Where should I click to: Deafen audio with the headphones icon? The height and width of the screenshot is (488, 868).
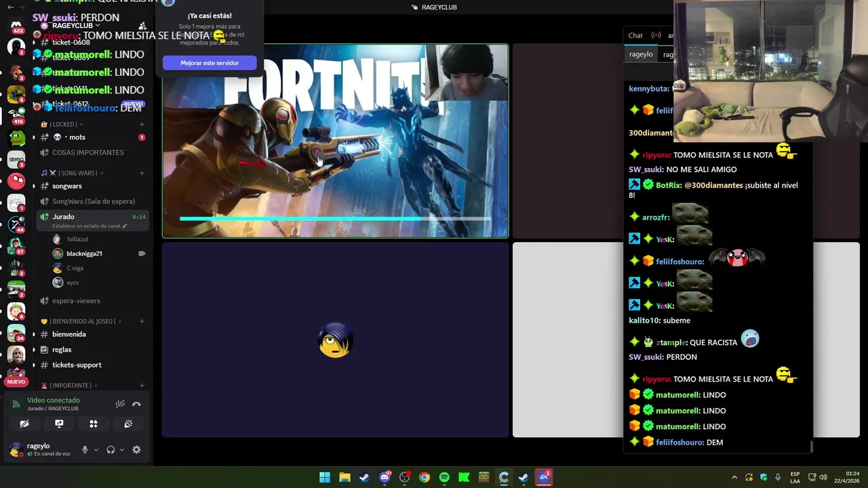(x=111, y=449)
